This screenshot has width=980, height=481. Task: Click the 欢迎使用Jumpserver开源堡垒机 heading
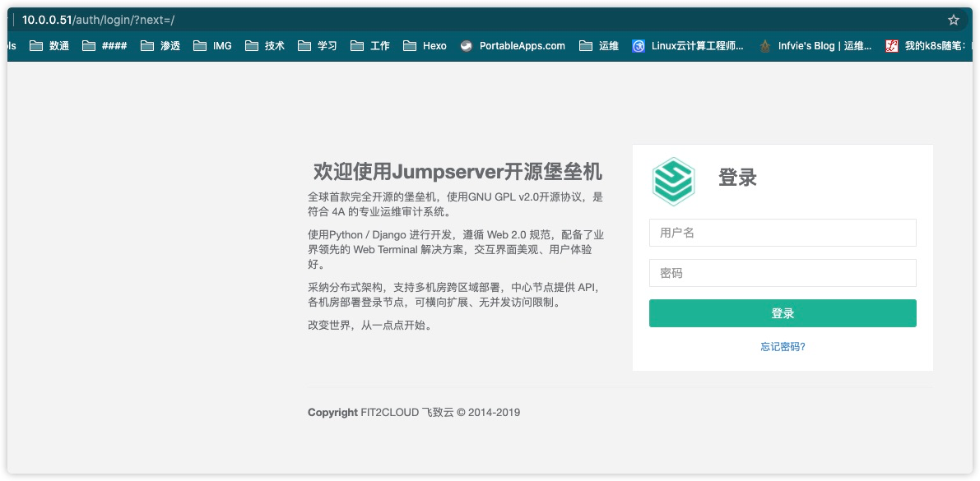(457, 170)
